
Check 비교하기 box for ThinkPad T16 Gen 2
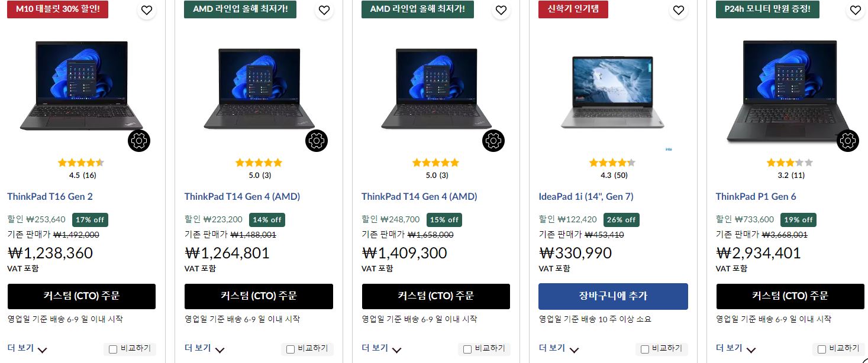[113, 349]
